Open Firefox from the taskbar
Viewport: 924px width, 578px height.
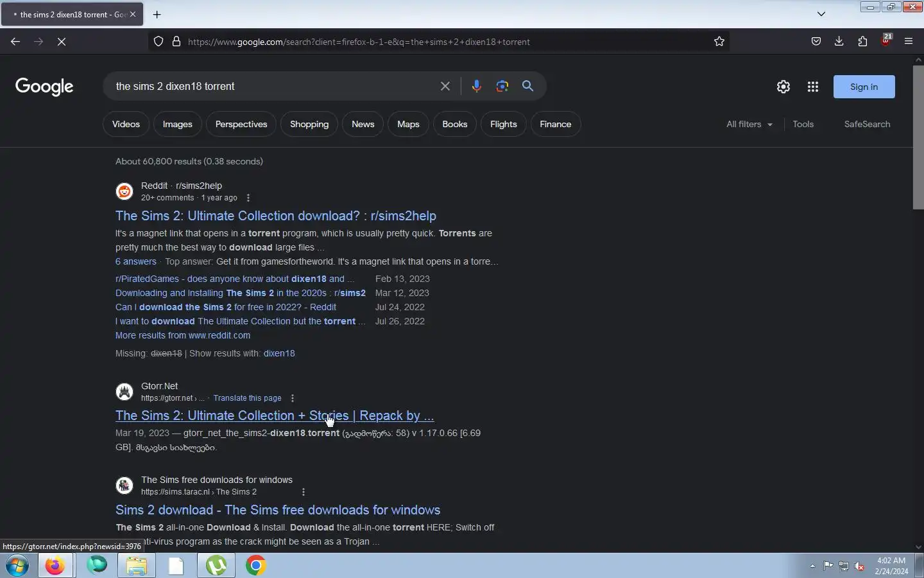pos(55,566)
